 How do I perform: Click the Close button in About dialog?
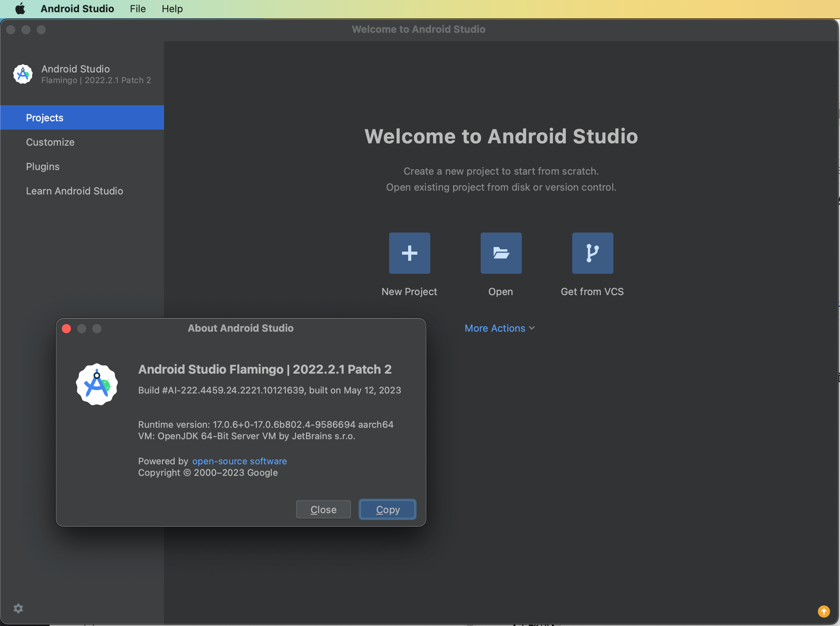click(x=323, y=509)
